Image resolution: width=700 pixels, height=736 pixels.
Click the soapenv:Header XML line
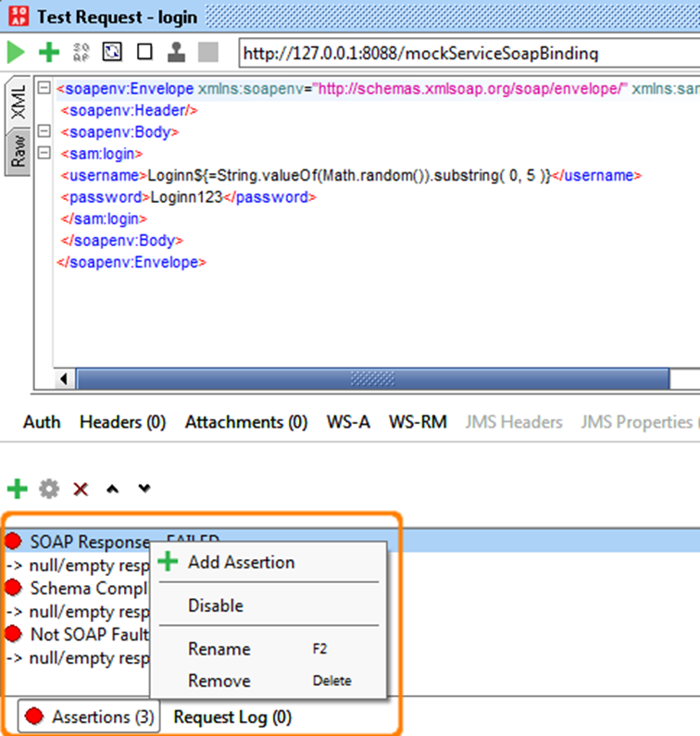pos(129,110)
